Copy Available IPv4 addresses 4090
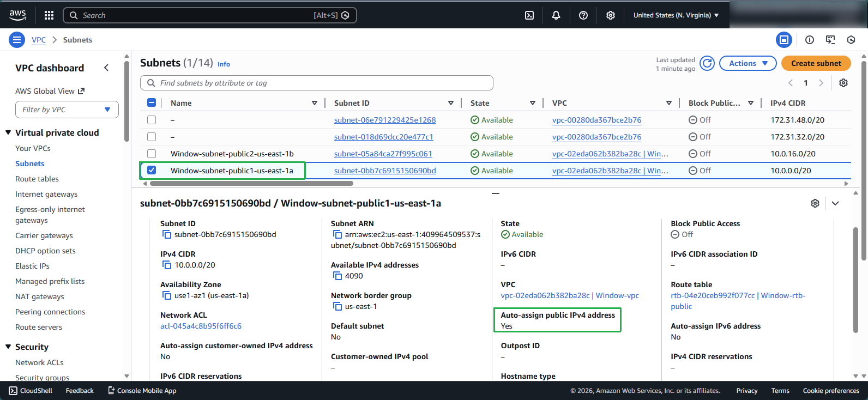 tap(337, 276)
